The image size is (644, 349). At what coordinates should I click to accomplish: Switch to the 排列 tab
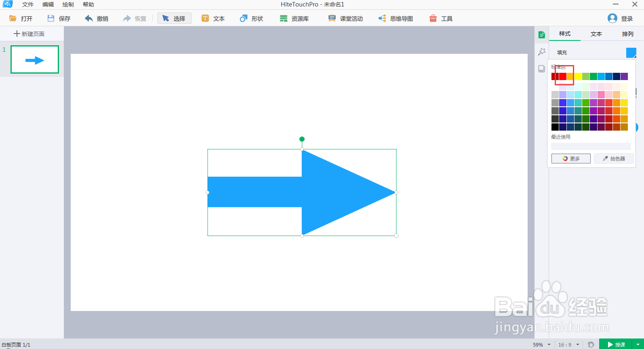click(x=628, y=34)
